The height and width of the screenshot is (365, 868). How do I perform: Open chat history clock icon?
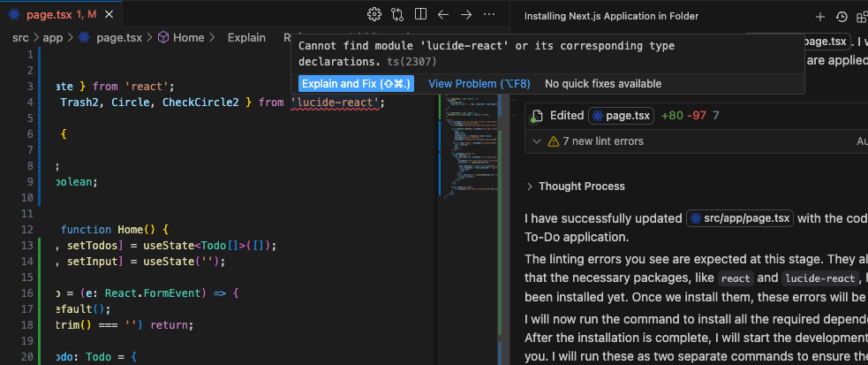pyautogui.click(x=842, y=17)
